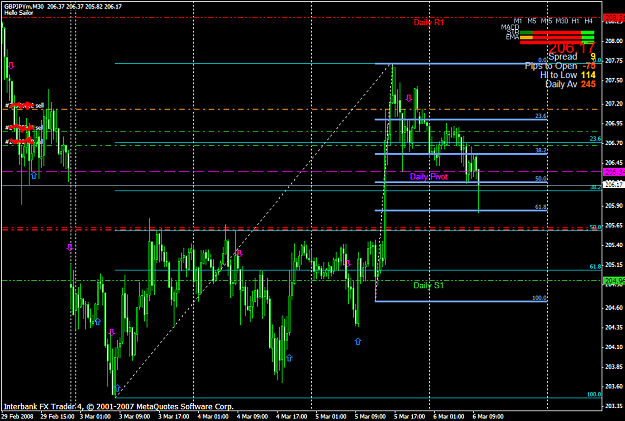Click the Daily Av 245 readout

[x=570, y=84]
